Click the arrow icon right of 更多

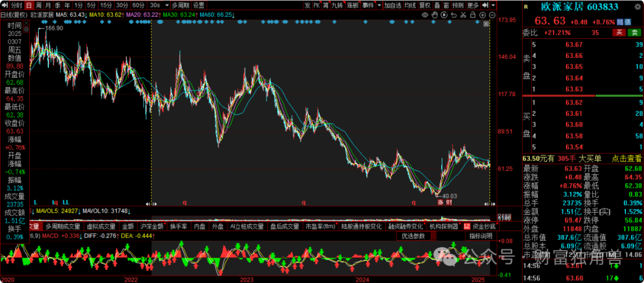[485, 5]
